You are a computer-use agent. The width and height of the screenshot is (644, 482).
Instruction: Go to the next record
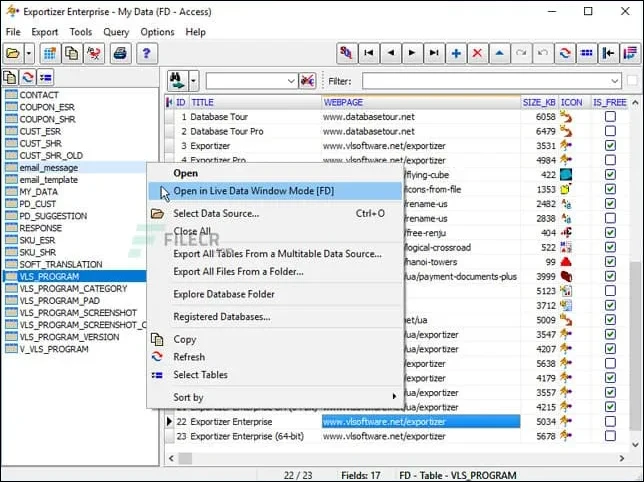(x=412, y=53)
